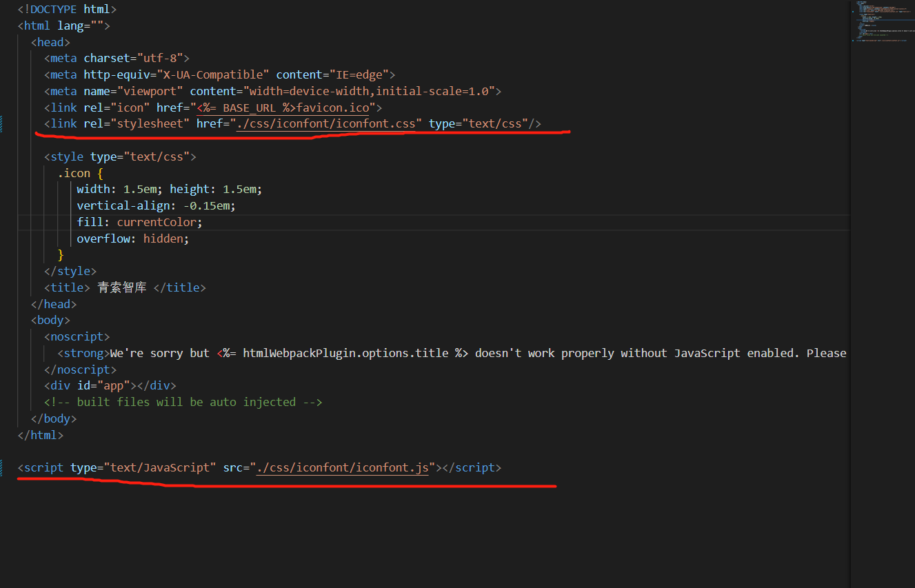
Task: Click the closing </body> tag
Action: tap(54, 418)
